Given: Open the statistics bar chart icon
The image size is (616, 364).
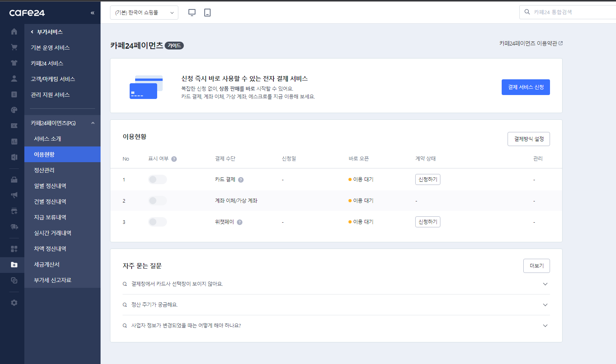Looking at the screenshot, I should pos(14,141).
